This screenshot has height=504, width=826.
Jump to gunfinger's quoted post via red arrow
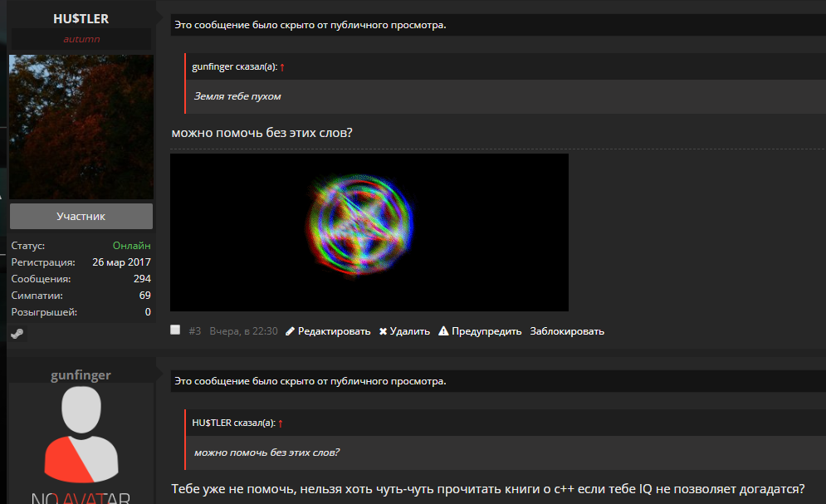[282, 67]
